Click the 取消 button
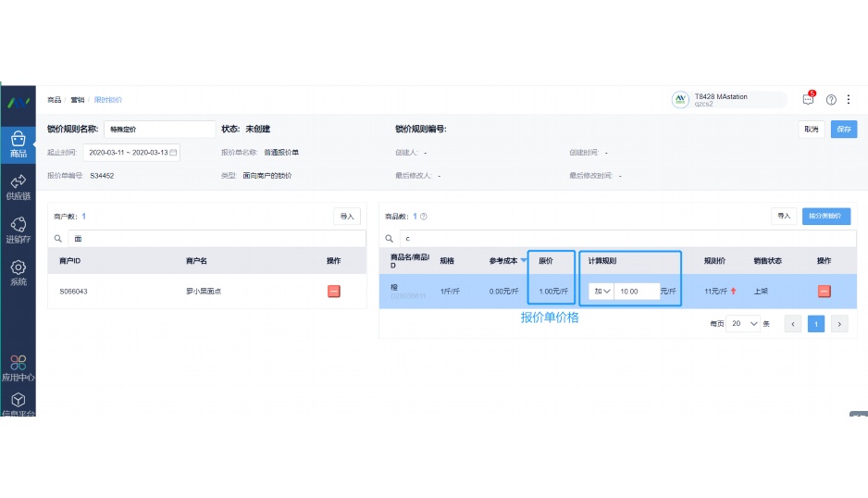The image size is (868, 498). pos(812,129)
